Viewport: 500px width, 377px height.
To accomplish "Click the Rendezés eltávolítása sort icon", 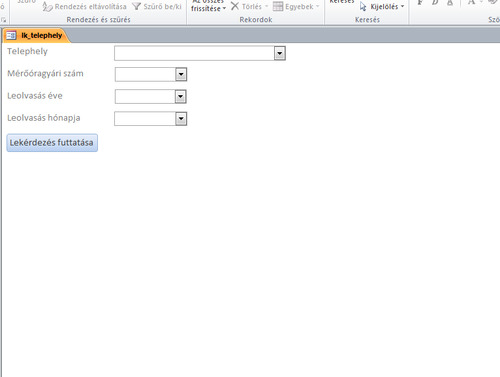I will [x=47, y=6].
